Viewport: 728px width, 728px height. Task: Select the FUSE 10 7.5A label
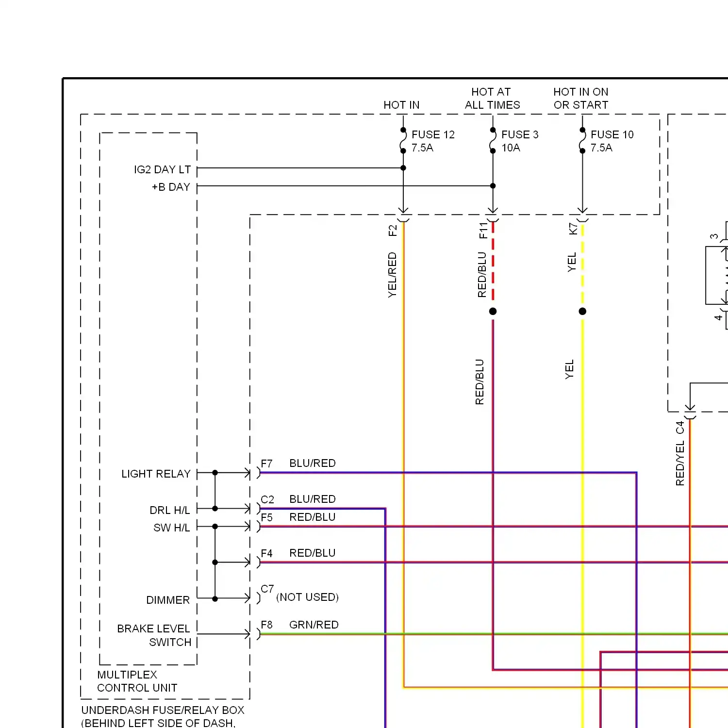coord(612,141)
